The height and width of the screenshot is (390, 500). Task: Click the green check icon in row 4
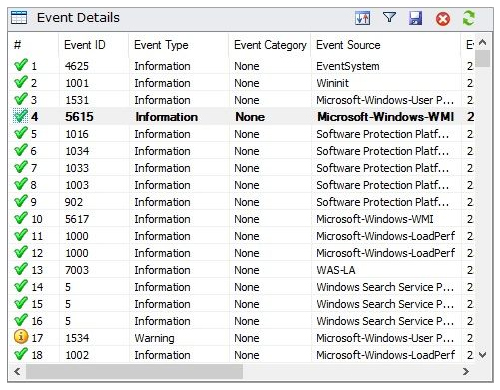[x=21, y=116]
